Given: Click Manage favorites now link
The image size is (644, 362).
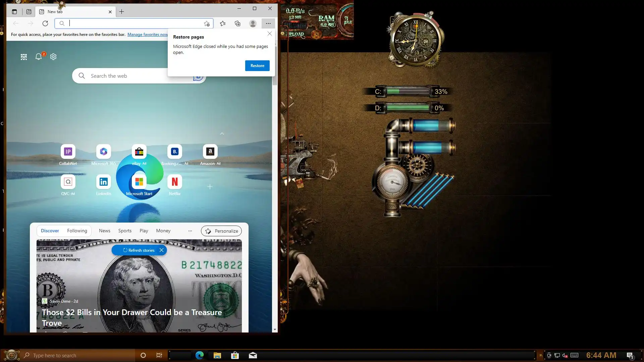Looking at the screenshot, I should 148,35.
